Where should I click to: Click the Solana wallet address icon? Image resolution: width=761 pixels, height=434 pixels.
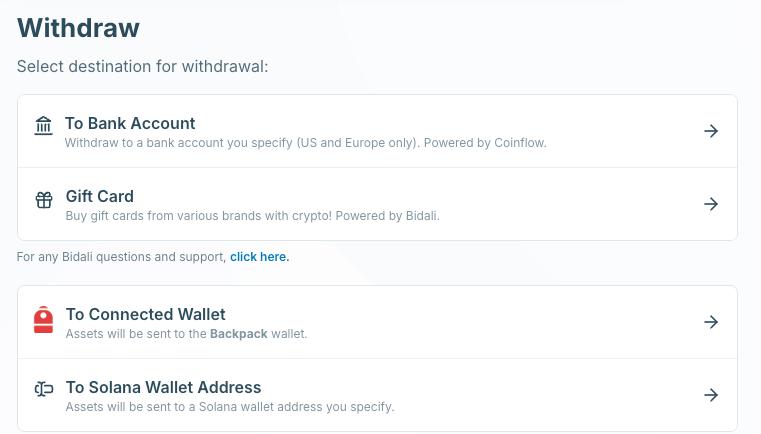pos(44,389)
